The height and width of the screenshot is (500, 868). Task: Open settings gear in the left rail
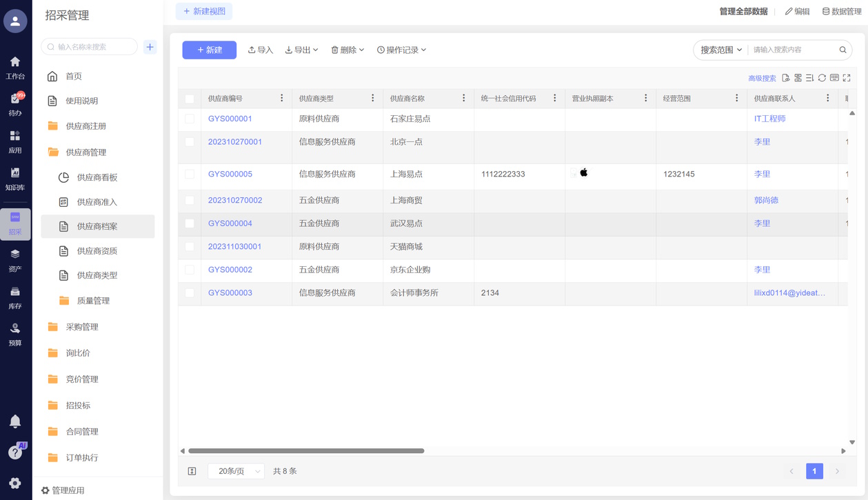pyautogui.click(x=15, y=483)
